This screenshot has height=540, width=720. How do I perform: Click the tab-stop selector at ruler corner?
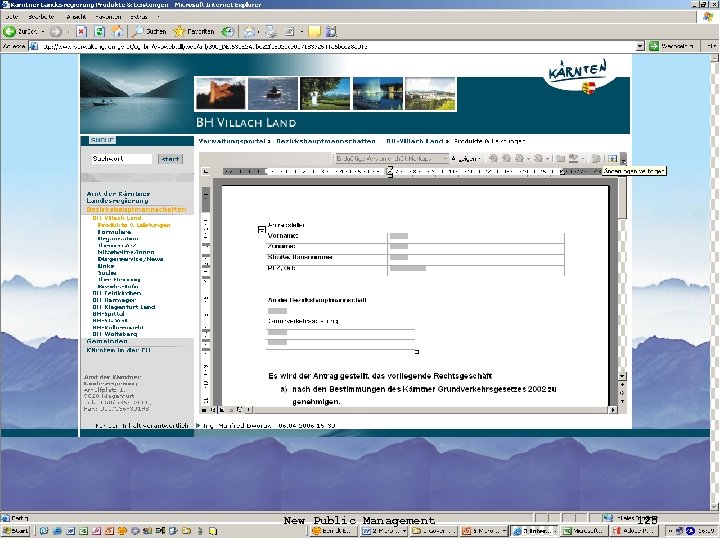pyautogui.click(x=206, y=171)
